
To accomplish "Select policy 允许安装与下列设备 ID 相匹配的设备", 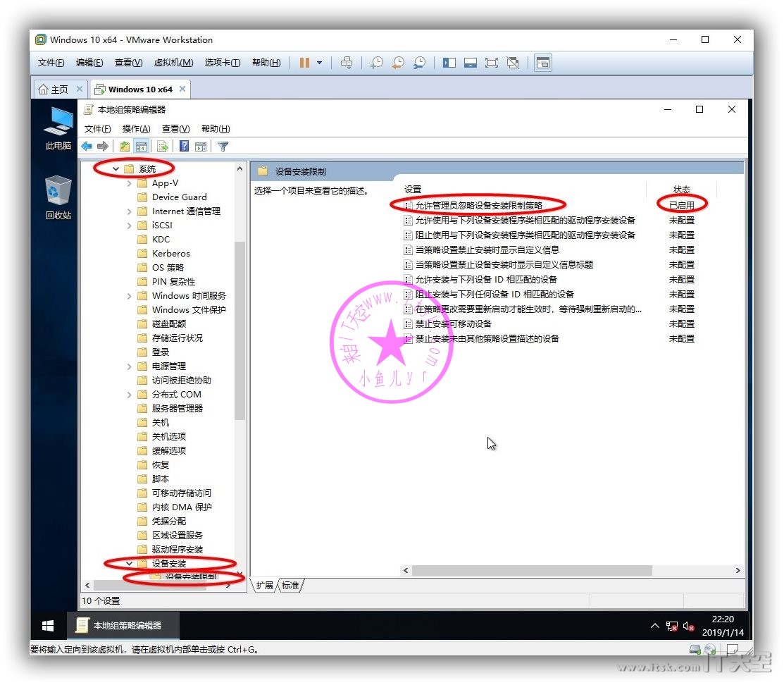I will [485, 279].
